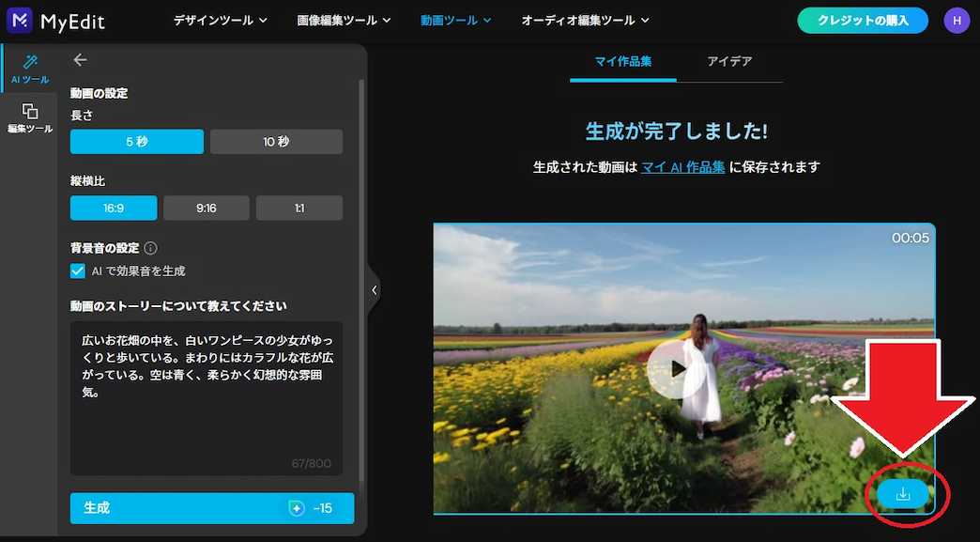Image resolution: width=980 pixels, height=542 pixels.
Task: Click the user profile avatar icon
Action: point(956,19)
